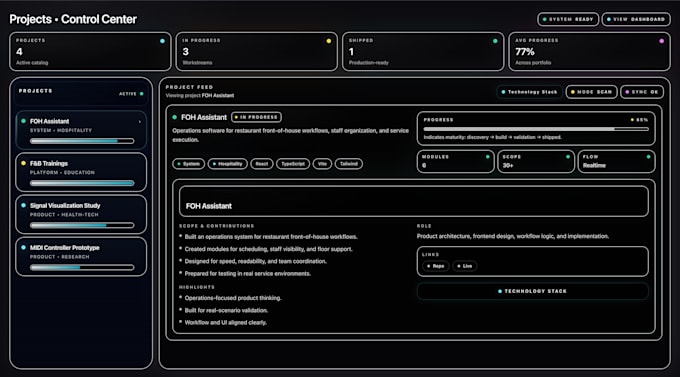This screenshot has height=377, width=680.
Task: Click the 85% progress value
Action: 642,119
